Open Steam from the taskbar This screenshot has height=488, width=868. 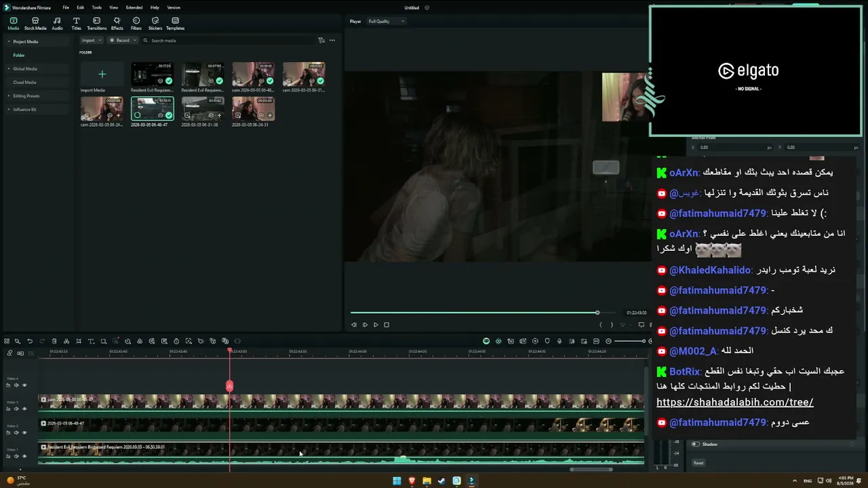[x=441, y=481]
